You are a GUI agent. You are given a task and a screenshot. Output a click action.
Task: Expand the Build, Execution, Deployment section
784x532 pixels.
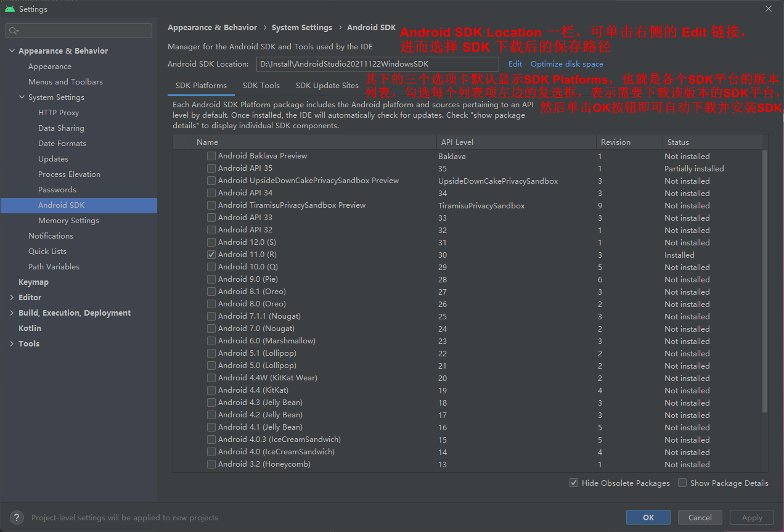point(12,313)
